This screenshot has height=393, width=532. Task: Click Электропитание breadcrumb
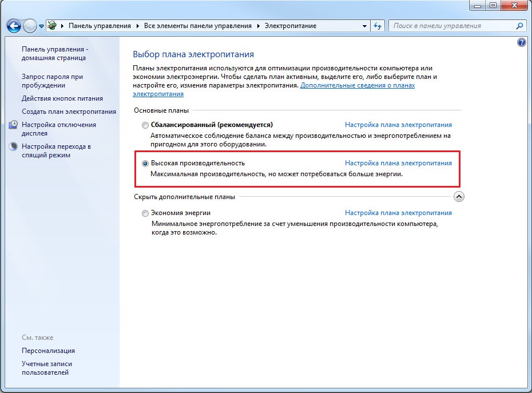click(x=291, y=26)
